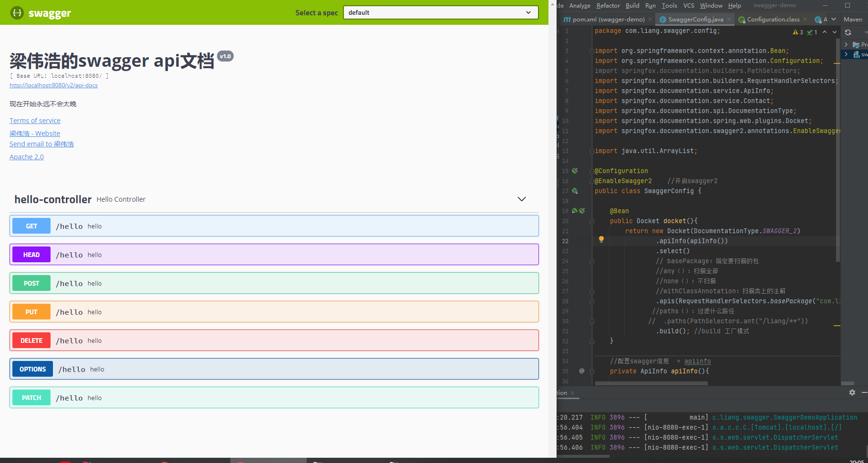Fold the @Configuration annotation block at line 15

click(592, 171)
